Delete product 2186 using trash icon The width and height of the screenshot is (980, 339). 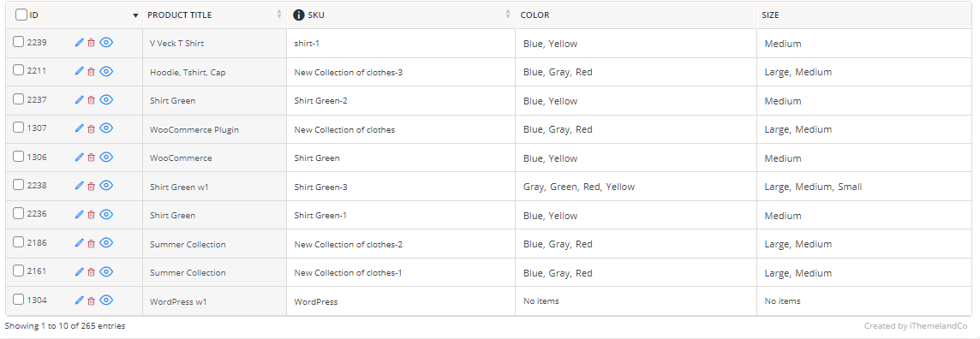92,243
